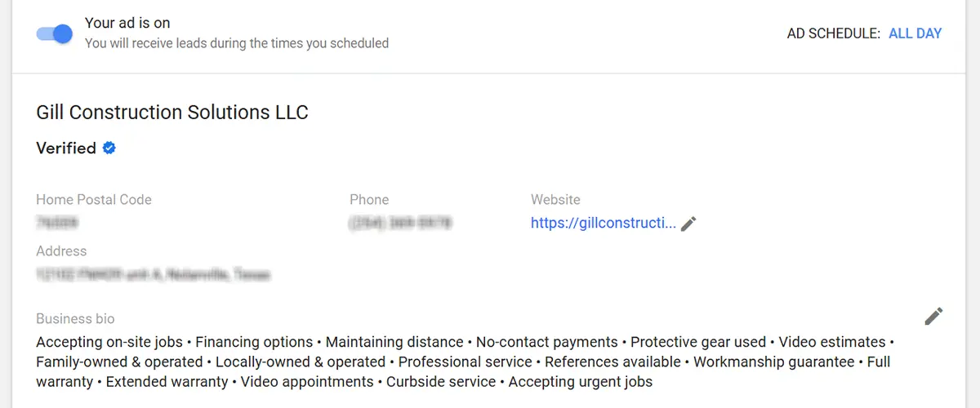Toggle the 'Your ad is on' switch
This screenshot has width=980, height=408.
(55, 33)
